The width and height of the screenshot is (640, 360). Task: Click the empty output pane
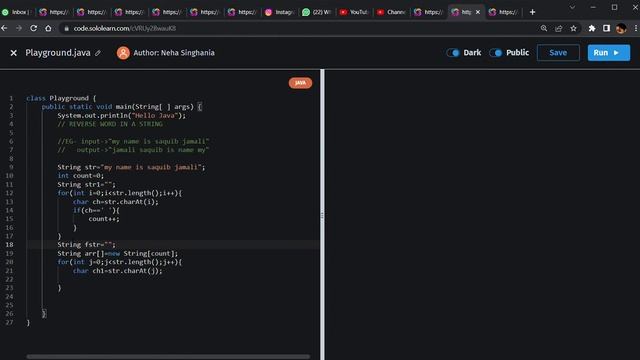tap(482, 215)
